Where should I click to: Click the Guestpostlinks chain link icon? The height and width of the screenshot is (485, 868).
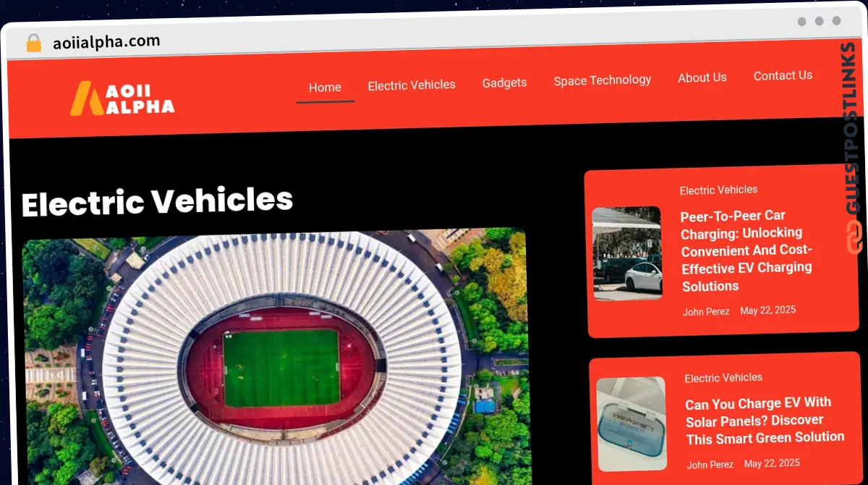854,236
